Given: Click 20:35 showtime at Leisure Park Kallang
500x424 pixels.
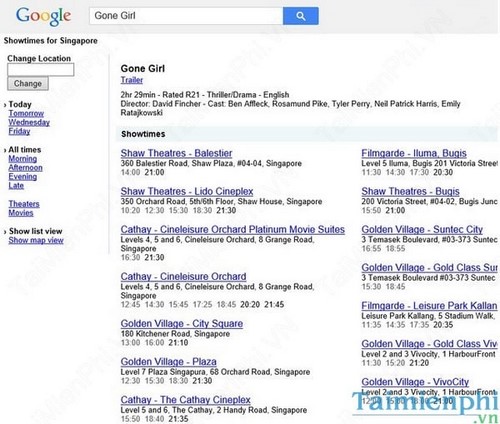Looking at the screenshot, I should [x=443, y=325].
